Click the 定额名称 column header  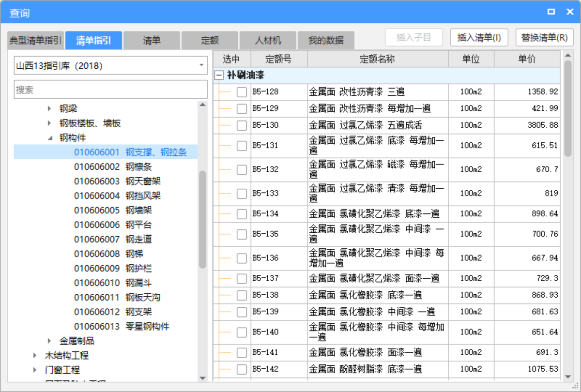[378, 60]
